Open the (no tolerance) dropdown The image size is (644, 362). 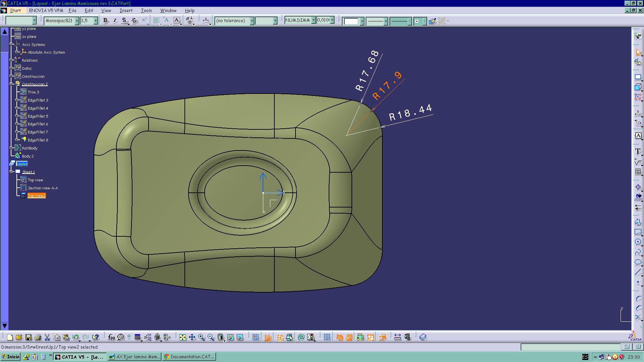(x=252, y=21)
